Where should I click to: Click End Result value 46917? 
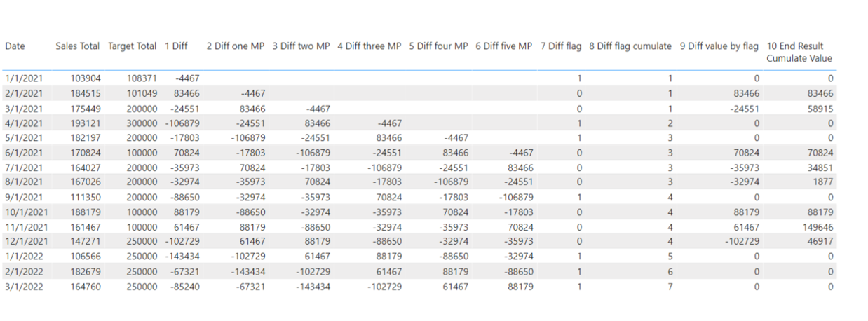point(820,241)
